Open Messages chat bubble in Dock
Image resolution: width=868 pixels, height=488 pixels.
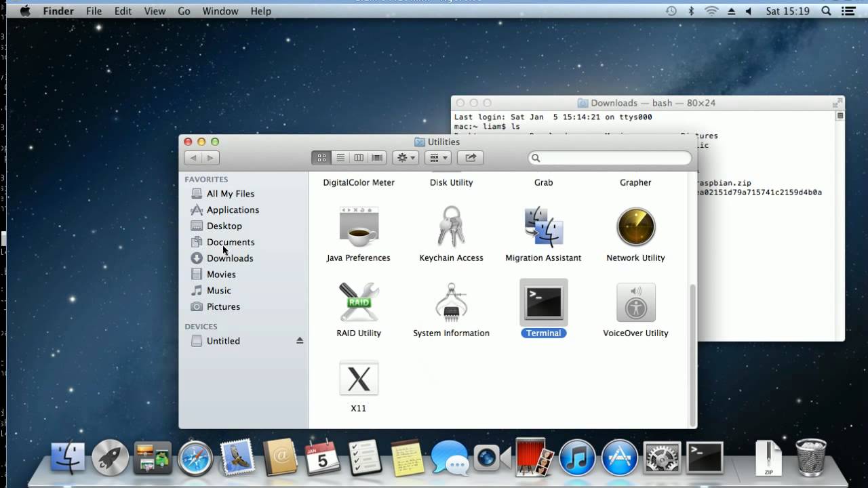450,458
